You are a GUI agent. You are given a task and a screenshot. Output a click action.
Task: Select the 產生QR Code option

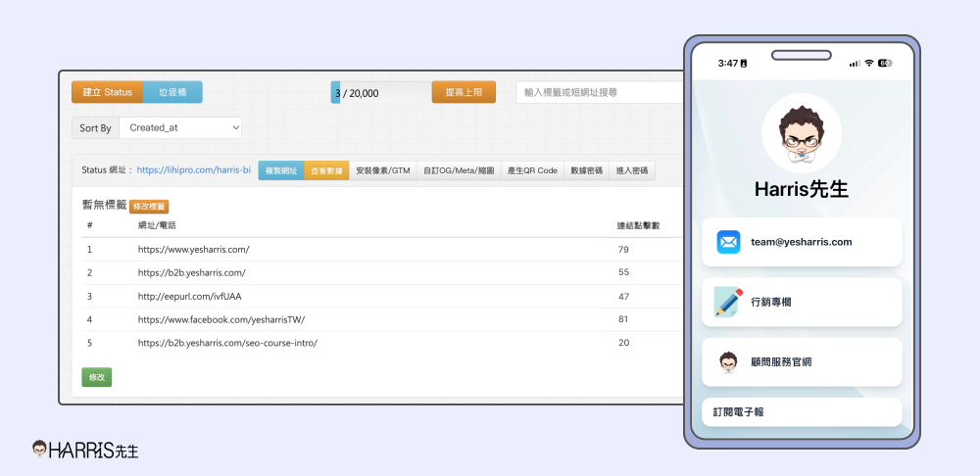coord(532,170)
